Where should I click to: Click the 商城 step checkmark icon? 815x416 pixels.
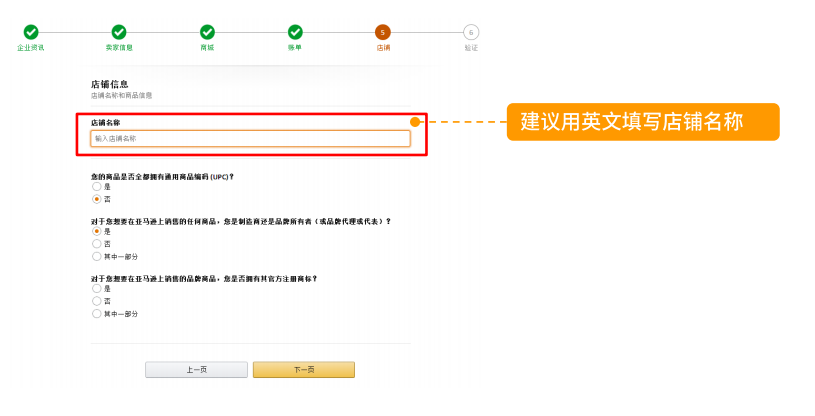pos(207,32)
